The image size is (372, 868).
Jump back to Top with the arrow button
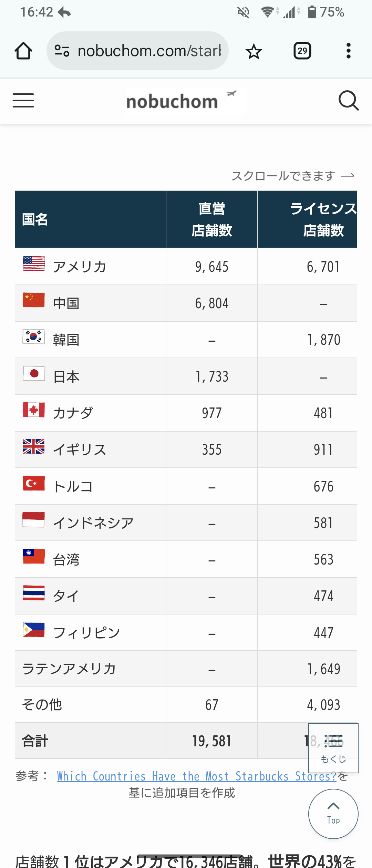[x=333, y=814]
